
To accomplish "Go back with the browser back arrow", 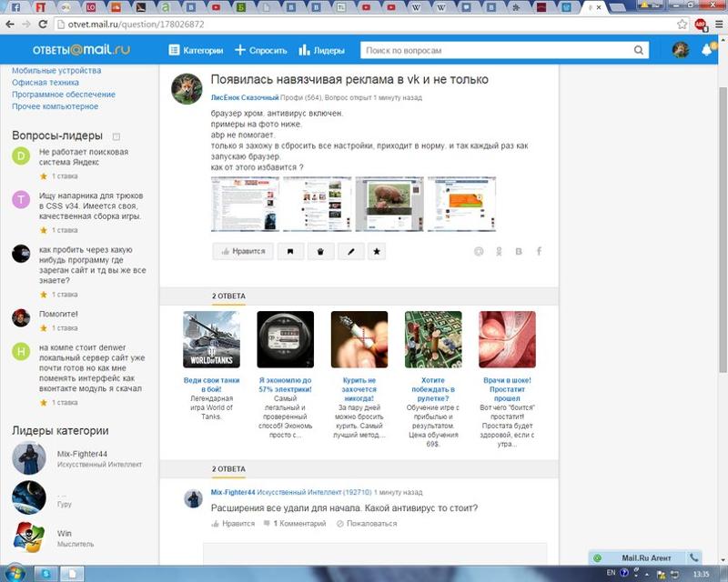I will [x=10, y=25].
